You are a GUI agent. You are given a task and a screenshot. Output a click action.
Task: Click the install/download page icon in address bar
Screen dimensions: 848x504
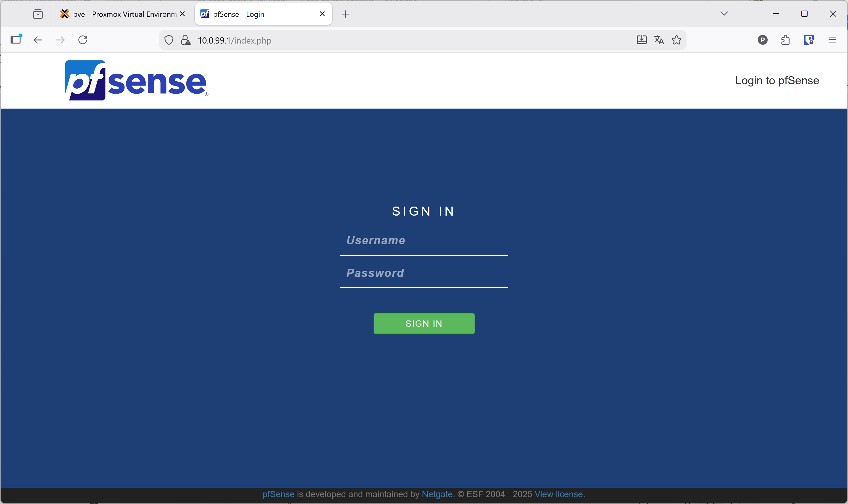[x=641, y=40]
